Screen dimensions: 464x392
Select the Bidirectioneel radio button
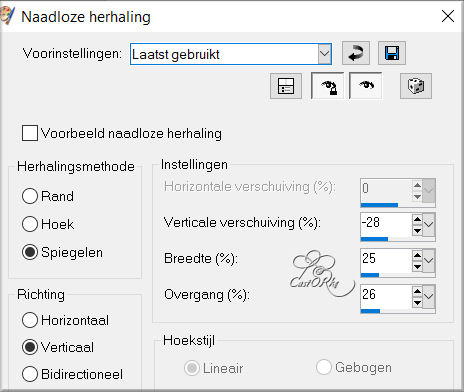(30, 374)
